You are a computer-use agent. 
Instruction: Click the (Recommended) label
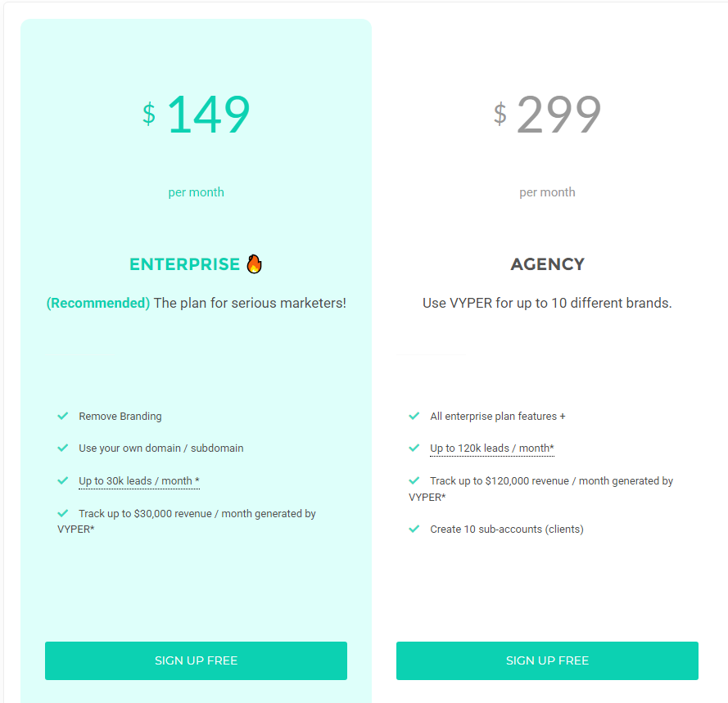point(97,303)
